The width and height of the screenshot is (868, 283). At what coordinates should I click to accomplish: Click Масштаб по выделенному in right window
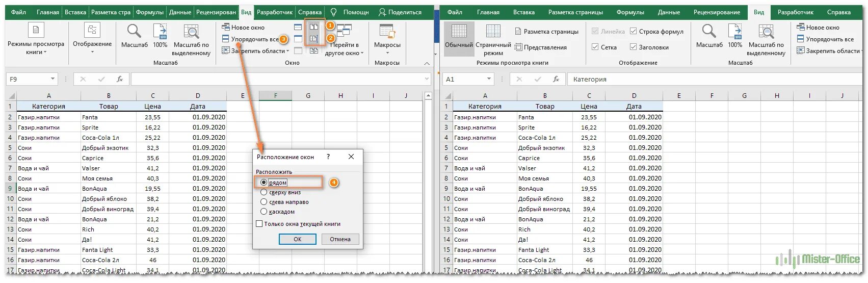[766, 40]
